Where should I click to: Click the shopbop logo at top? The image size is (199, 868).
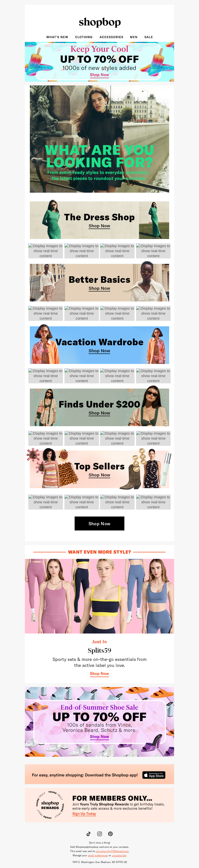coord(100,22)
